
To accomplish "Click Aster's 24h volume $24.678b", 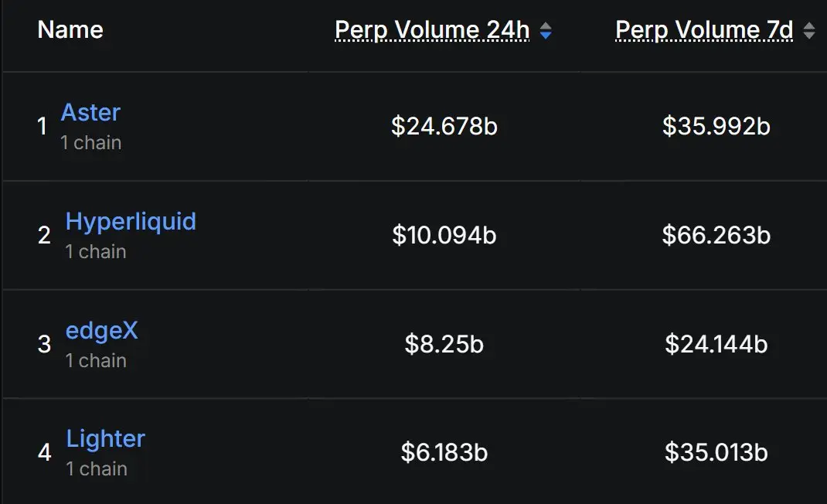I will [x=444, y=126].
